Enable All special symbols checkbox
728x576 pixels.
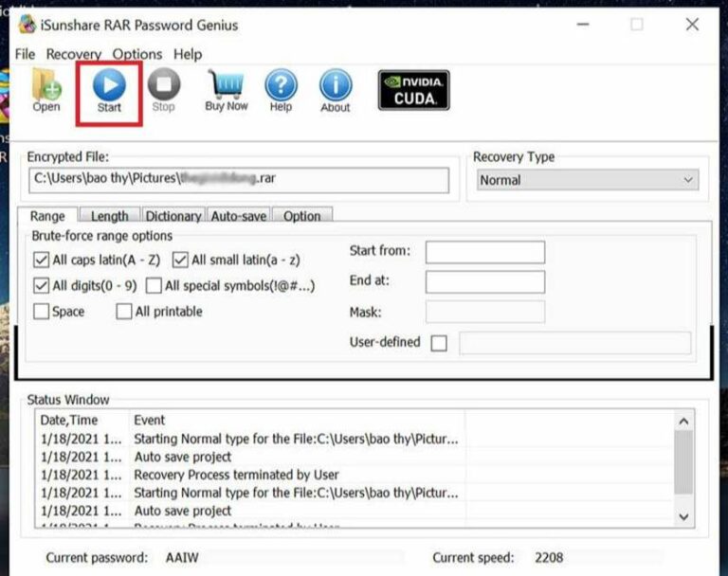tap(154, 285)
